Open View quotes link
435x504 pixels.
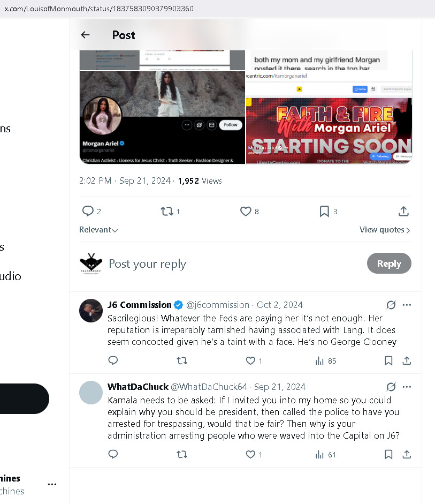pyautogui.click(x=385, y=230)
